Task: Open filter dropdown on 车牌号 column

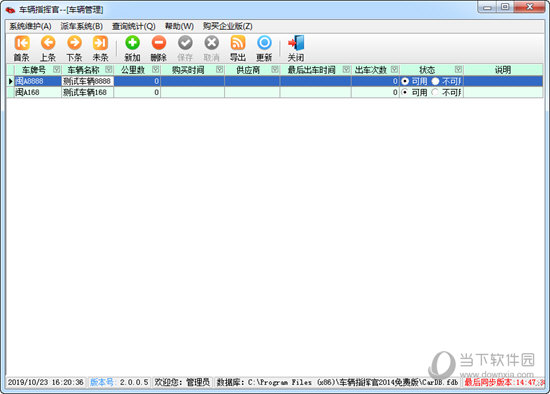Action: [56, 69]
